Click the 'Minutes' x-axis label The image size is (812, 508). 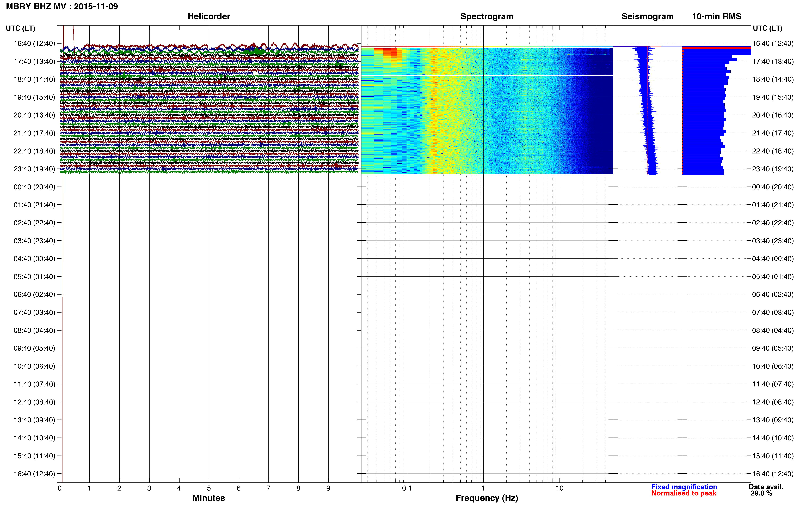209,498
